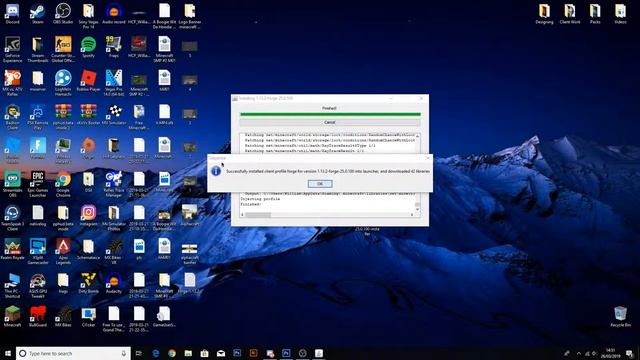Image resolution: width=640 pixels, height=360 pixels.
Task: Click Cancel button in Forge installer window
Action: [330, 122]
